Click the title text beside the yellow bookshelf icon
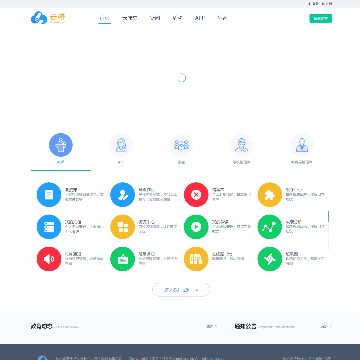The width and height of the screenshot is (360, 360). coord(222,254)
